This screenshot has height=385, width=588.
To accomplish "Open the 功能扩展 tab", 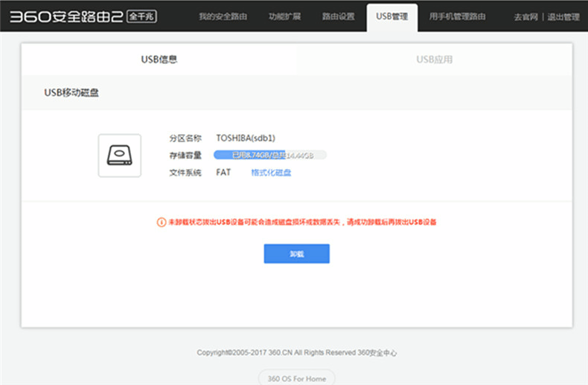I will coord(284,16).
